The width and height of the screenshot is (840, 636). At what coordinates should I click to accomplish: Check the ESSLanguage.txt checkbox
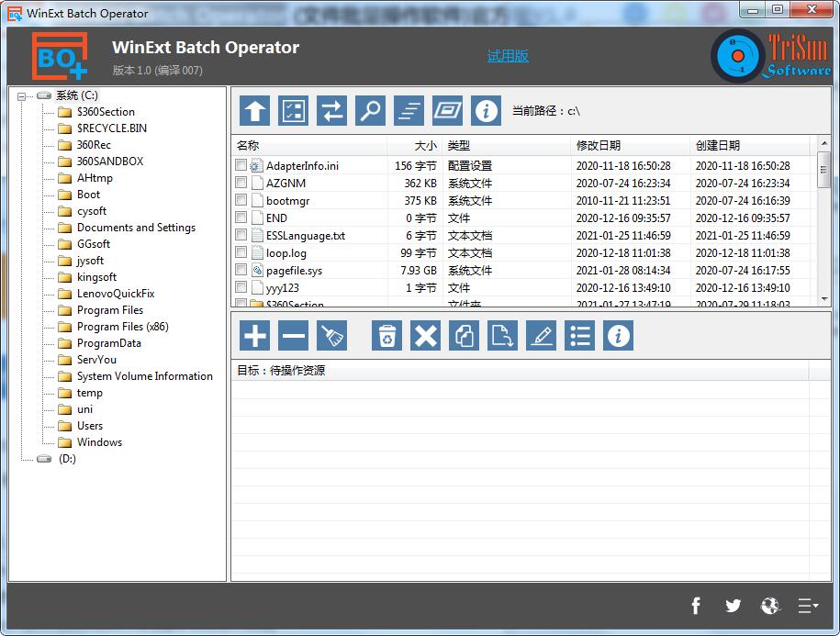tap(241, 235)
